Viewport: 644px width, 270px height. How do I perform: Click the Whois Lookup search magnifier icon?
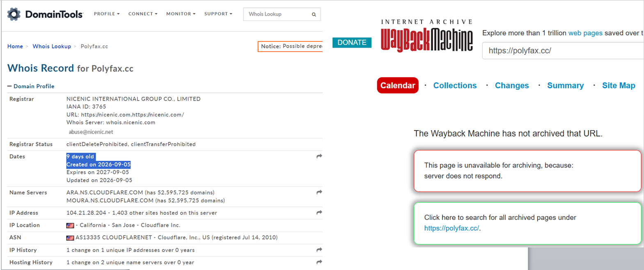coord(314,14)
